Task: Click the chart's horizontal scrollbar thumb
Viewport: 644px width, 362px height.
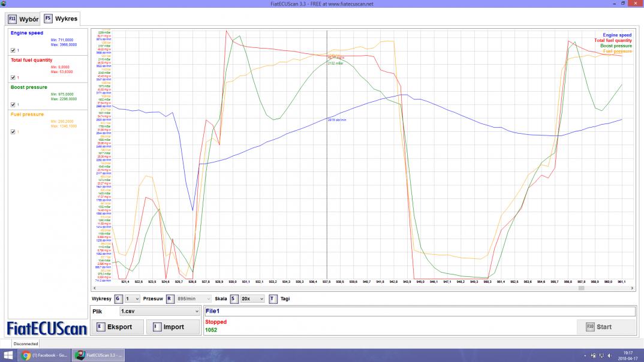Action: 580,288
